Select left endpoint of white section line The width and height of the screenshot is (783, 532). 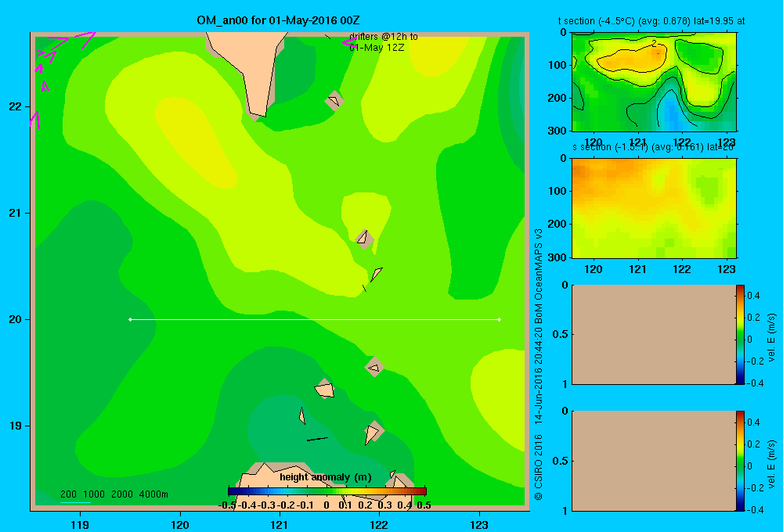(x=130, y=319)
